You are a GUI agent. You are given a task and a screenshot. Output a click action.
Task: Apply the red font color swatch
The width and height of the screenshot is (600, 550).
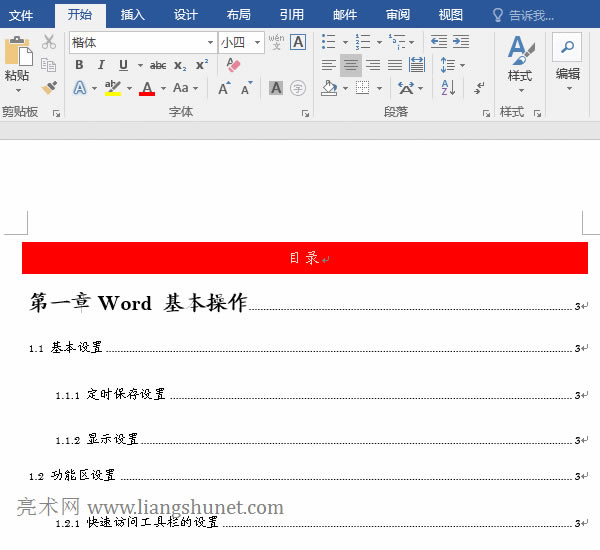[x=147, y=88]
